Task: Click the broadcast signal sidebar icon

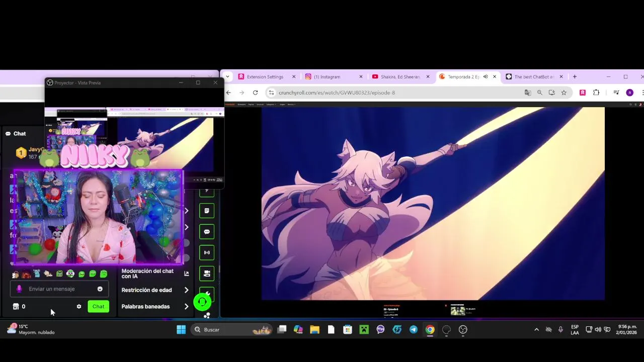Action: (207, 252)
